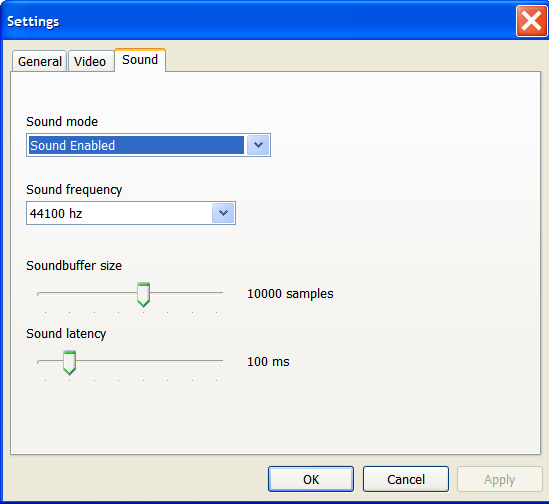Switch to the General tab

[x=39, y=61]
